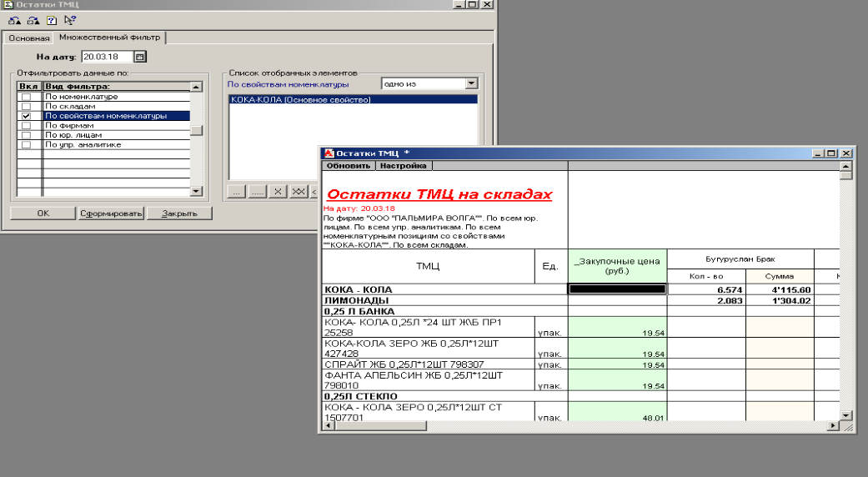Click the report's horizontal scroll left arrow
Screen dimensions: 868x477
pos(328,425)
